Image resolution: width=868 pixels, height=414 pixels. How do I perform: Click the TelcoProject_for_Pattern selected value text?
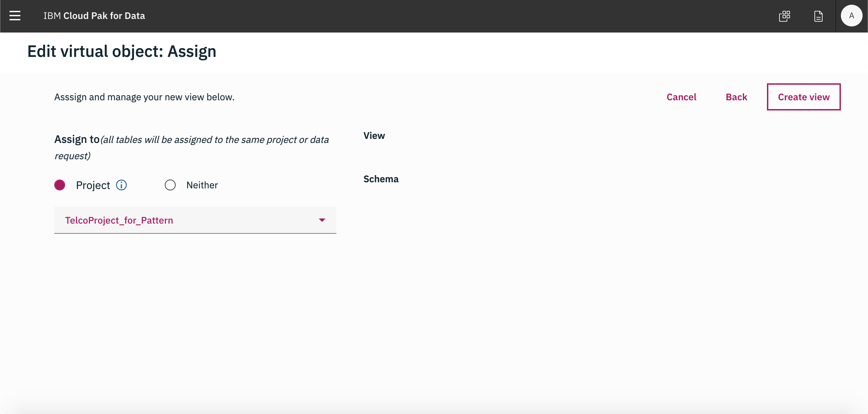(x=119, y=220)
